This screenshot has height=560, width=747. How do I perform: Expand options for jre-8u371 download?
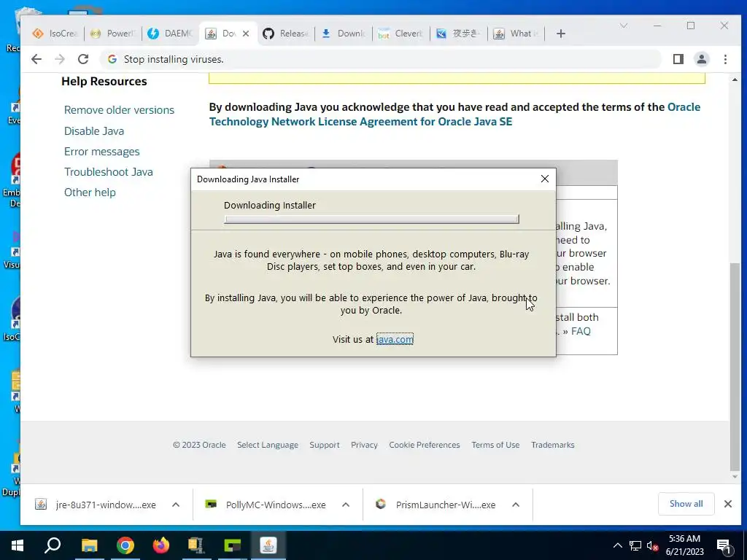point(176,505)
